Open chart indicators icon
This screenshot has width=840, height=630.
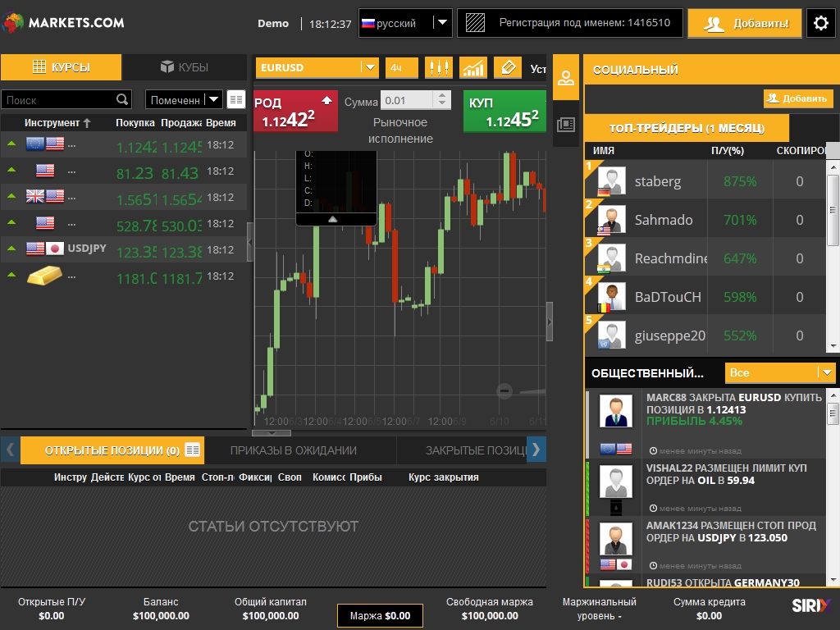[x=472, y=68]
